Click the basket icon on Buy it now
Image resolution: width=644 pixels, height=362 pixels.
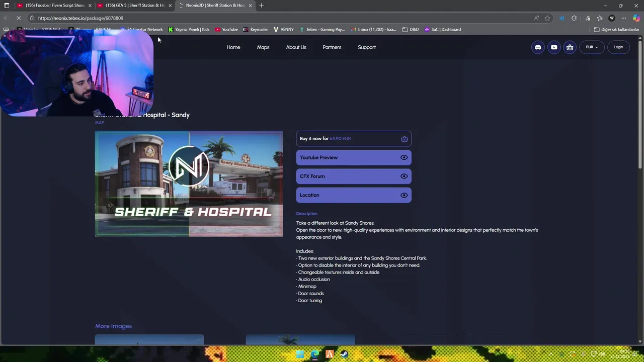(404, 139)
